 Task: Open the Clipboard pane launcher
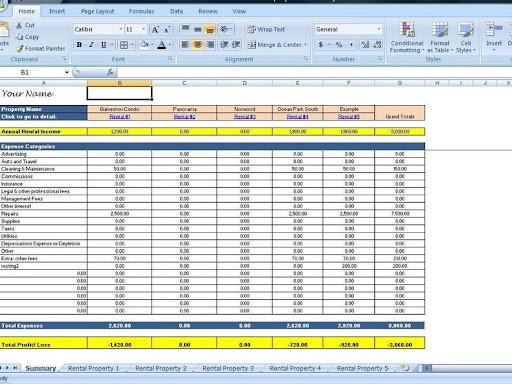64,59
